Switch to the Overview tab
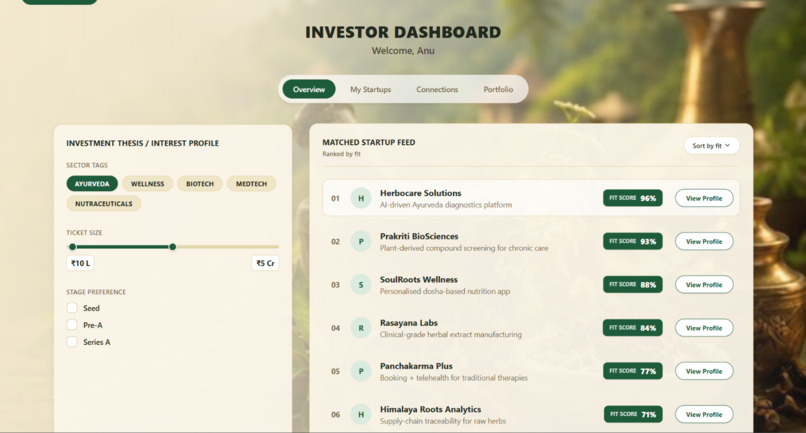Image resolution: width=806 pixels, height=433 pixels. click(309, 89)
